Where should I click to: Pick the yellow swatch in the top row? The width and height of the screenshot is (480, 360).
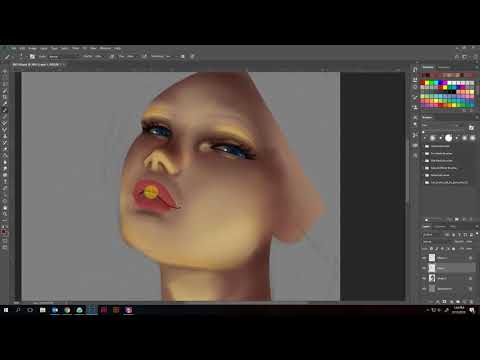[428, 83]
